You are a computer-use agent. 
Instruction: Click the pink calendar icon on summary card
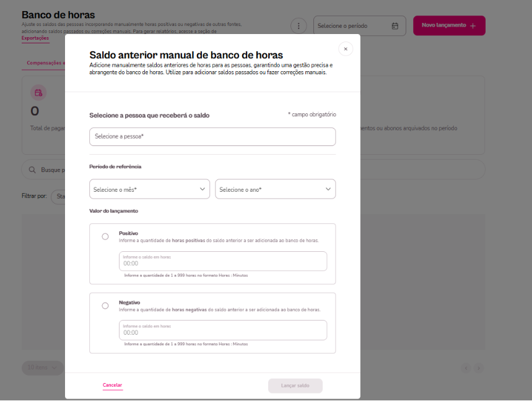(38, 93)
